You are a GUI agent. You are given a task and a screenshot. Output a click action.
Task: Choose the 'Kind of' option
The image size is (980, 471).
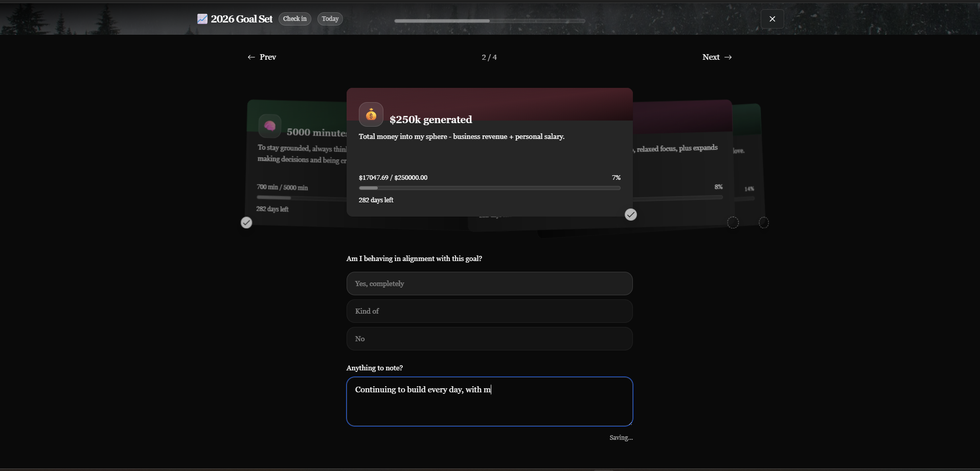point(489,311)
